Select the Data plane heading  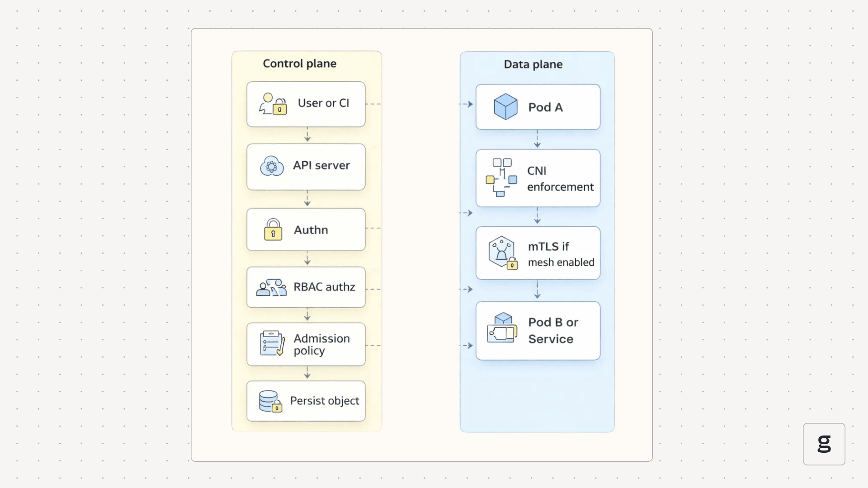coord(533,65)
